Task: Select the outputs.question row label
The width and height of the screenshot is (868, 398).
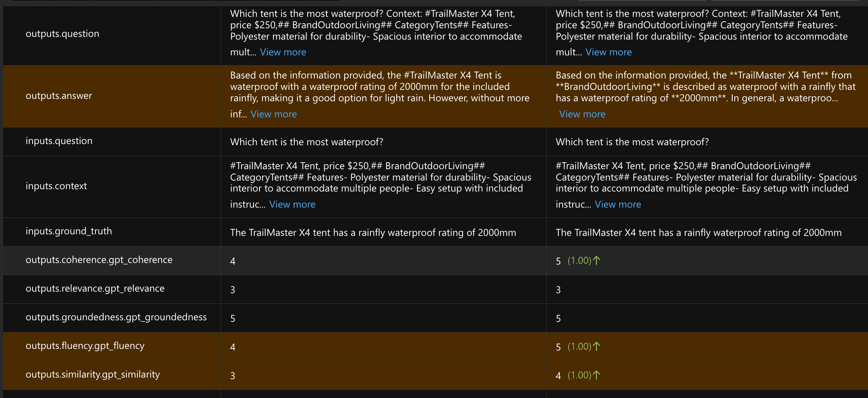Action: coord(62,34)
